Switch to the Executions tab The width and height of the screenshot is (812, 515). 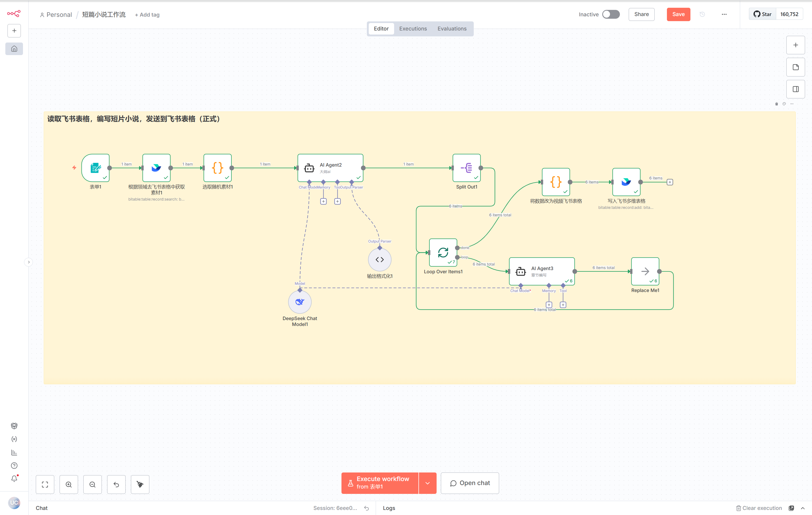pyautogui.click(x=413, y=29)
